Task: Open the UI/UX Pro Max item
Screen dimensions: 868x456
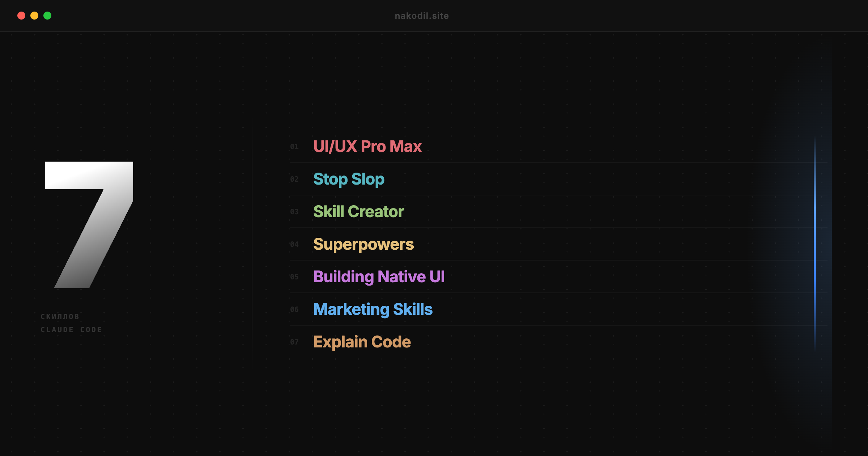Action: tap(367, 147)
